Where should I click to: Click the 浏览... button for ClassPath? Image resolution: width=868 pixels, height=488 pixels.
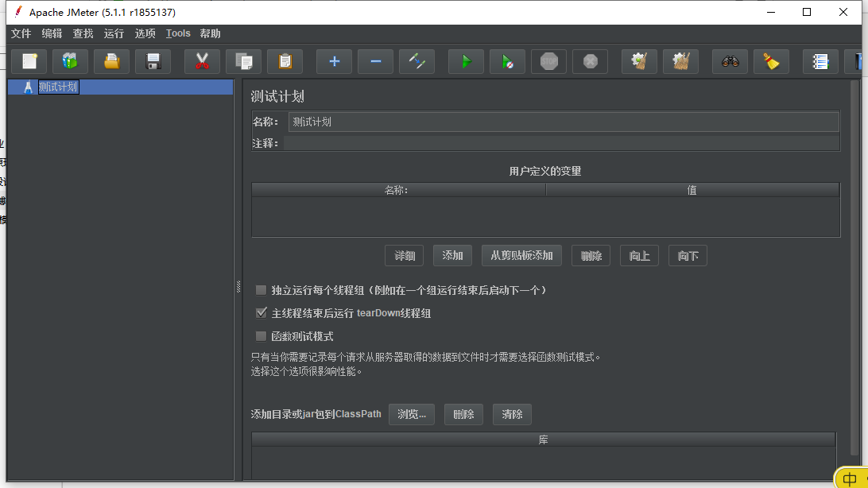[x=411, y=414]
